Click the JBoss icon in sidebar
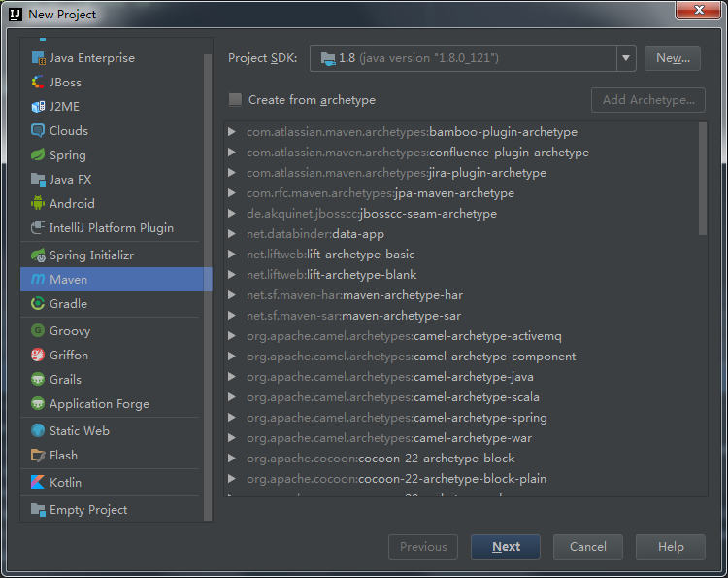 coord(38,83)
